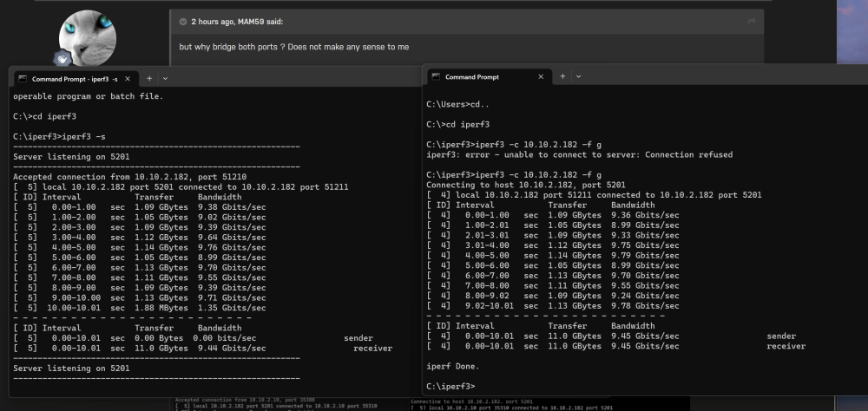Click the '2.01-3.01' interval in the client output
Viewport: 868px width, 411px height.
[487, 235]
